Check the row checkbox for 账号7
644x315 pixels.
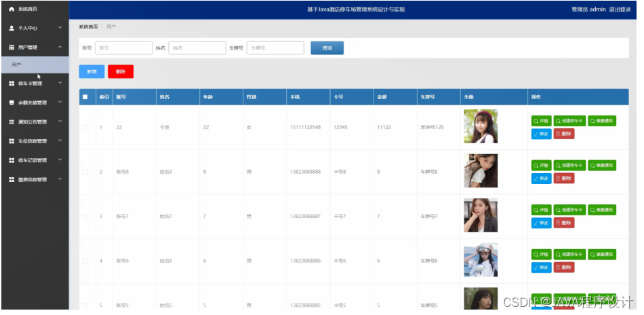tap(85, 217)
